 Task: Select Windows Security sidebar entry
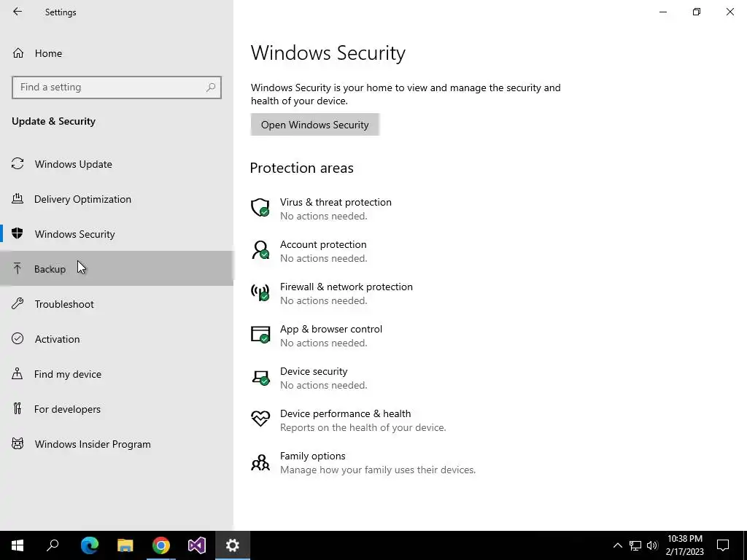click(x=117, y=234)
